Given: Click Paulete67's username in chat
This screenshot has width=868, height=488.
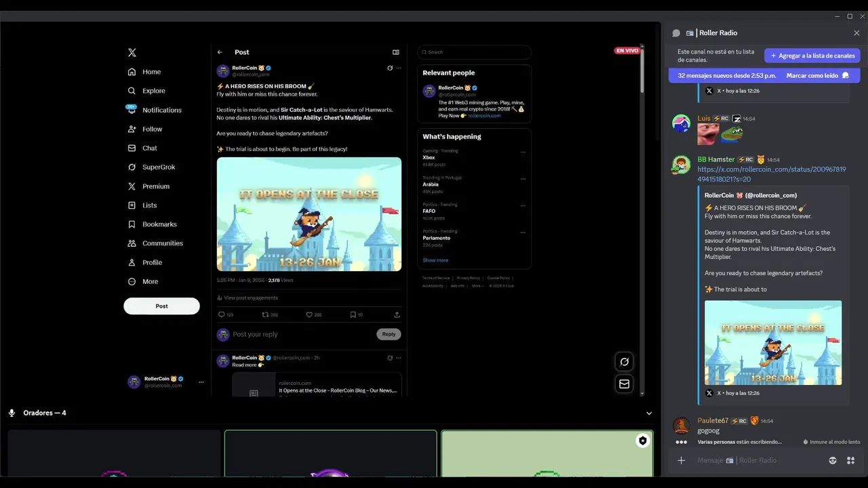Looking at the screenshot, I should (713, 421).
